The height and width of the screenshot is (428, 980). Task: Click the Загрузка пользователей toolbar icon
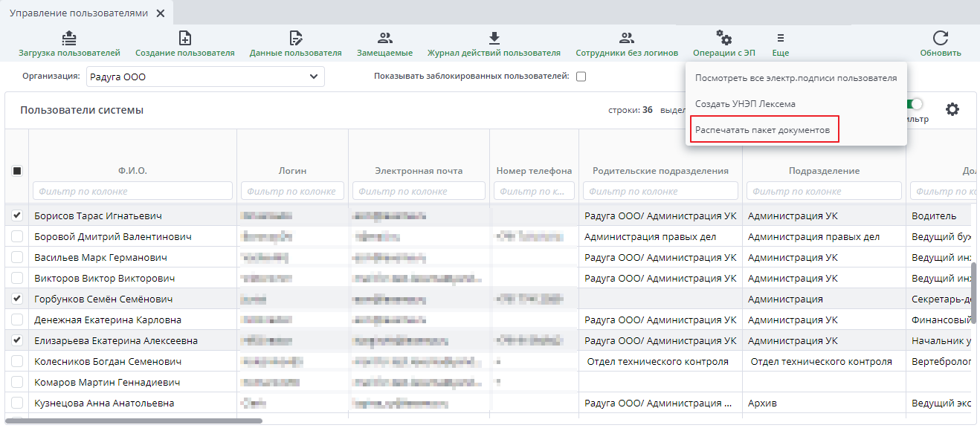(69, 39)
